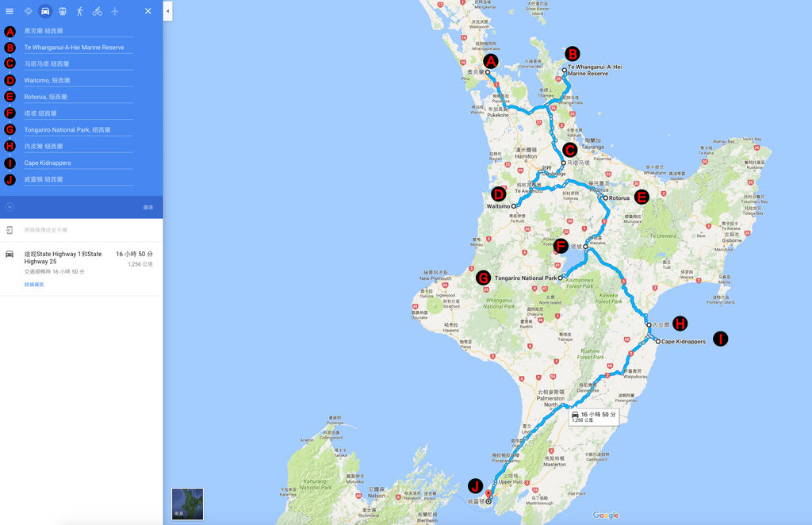Edit the 奧克蘭 紐西蘭 starting point field
The image size is (812, 525).
pyautogui.click(x=79, y=31)
